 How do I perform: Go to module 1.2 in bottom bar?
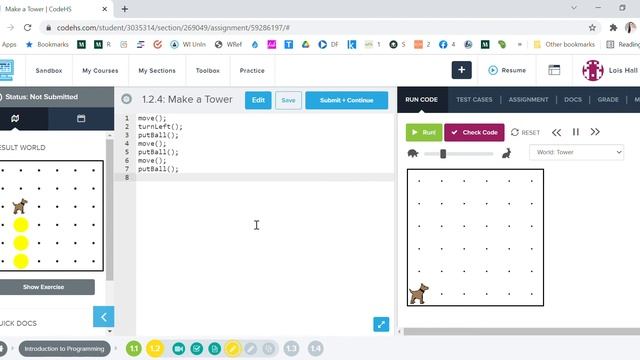[x=155, y=349]
